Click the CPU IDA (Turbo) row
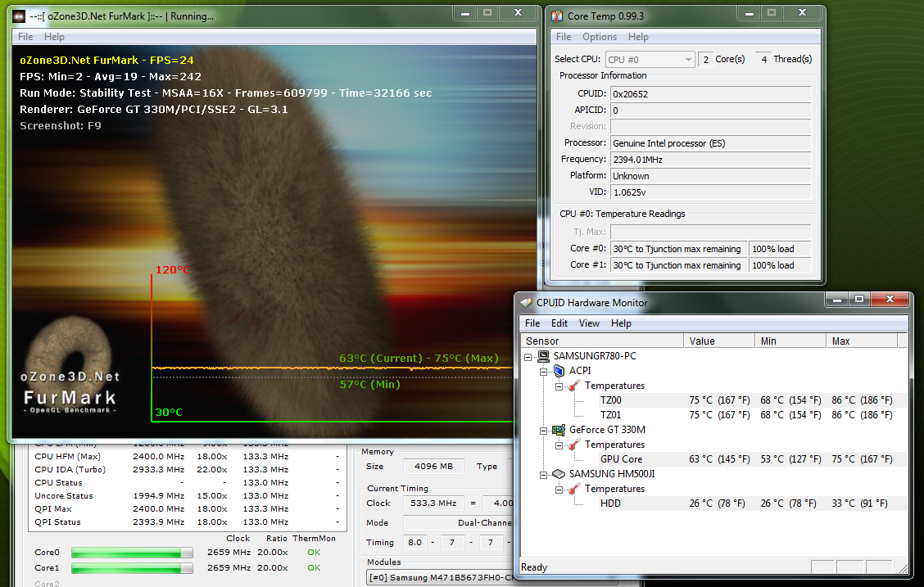 (188, 469)
